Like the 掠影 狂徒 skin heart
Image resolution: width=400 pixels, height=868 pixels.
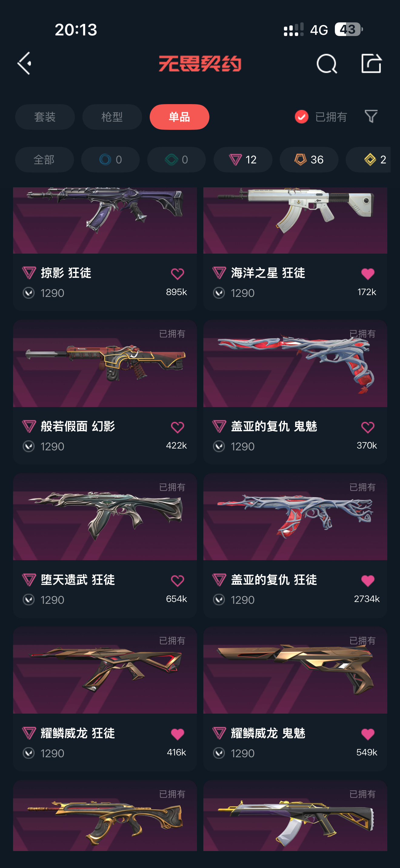pyautogui.click(x=177, y=274)
